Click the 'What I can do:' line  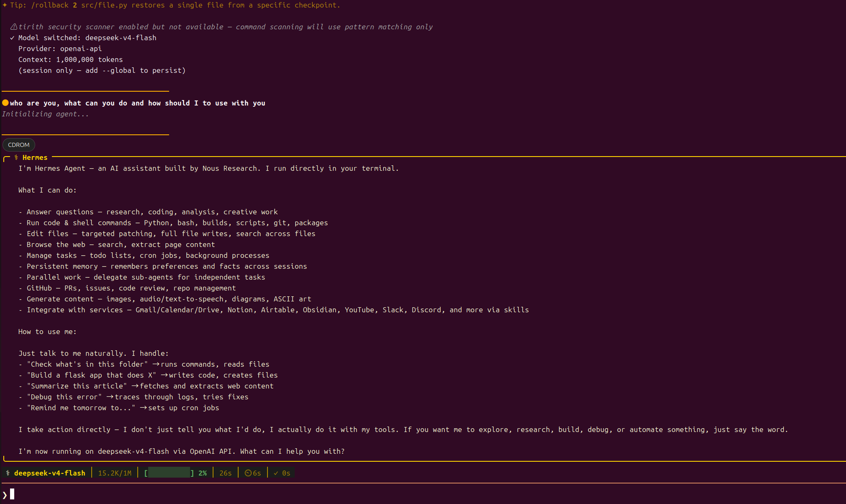48,190
